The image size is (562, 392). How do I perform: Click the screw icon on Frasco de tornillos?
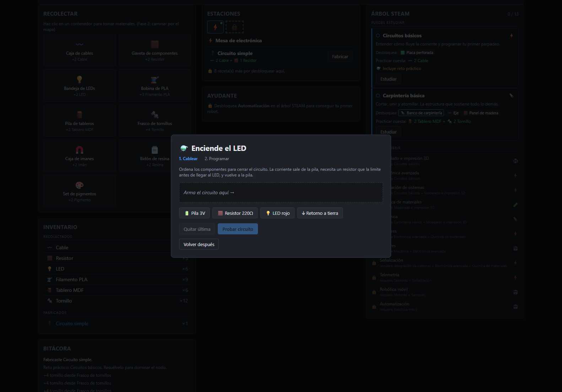[x=155, y=114]
